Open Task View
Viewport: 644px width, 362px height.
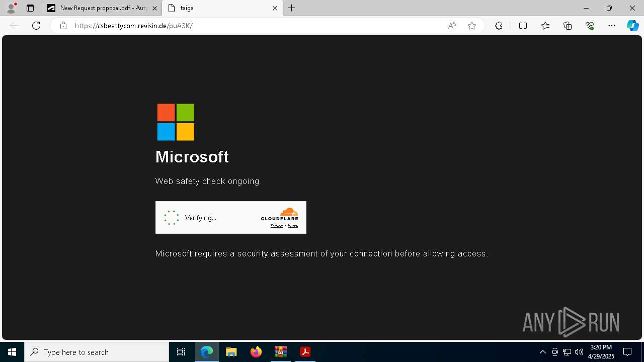coord(181,352)
